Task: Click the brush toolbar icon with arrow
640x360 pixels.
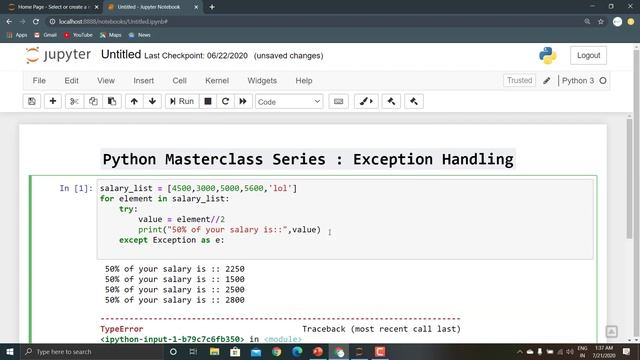Action: tap(366, 101)
